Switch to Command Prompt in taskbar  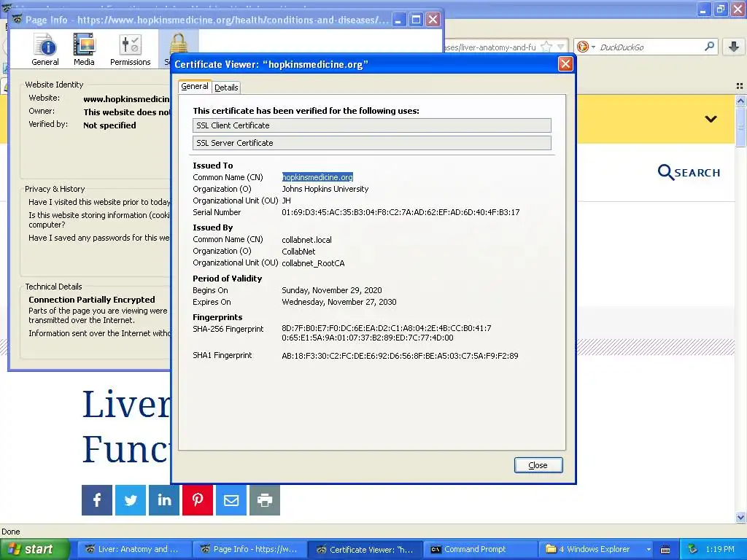tap(481, 549)
